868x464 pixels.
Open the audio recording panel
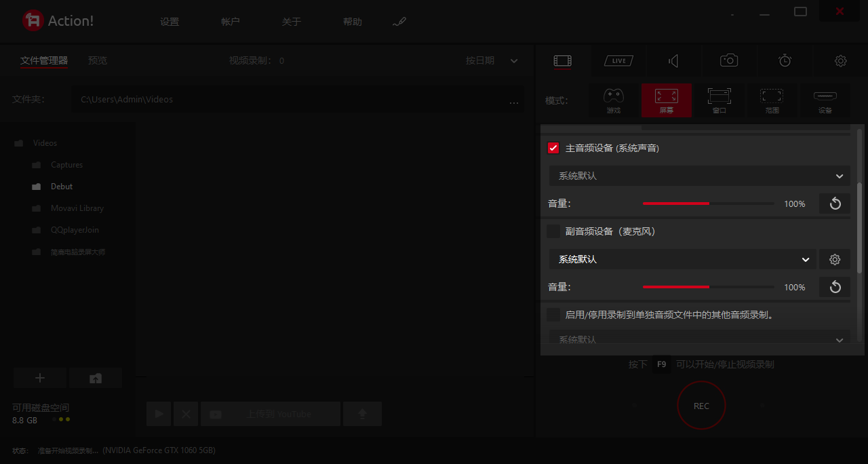point(673,60)
